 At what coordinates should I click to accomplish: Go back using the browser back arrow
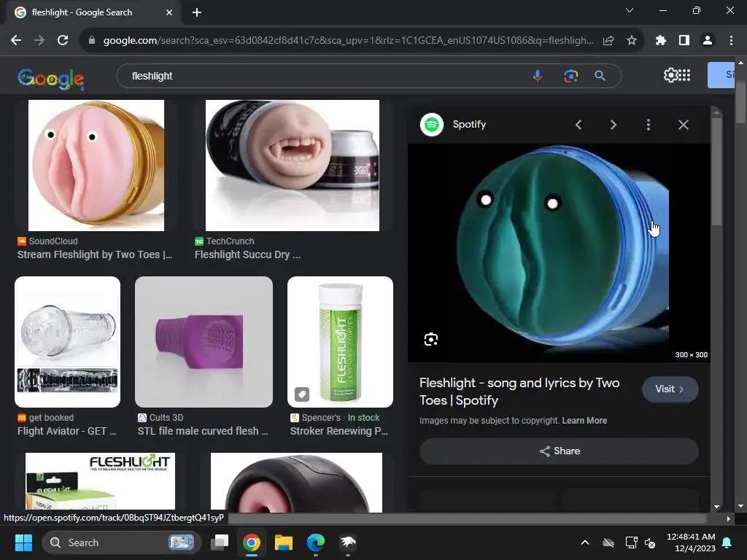pyautogui.click(x=16, y=41)
